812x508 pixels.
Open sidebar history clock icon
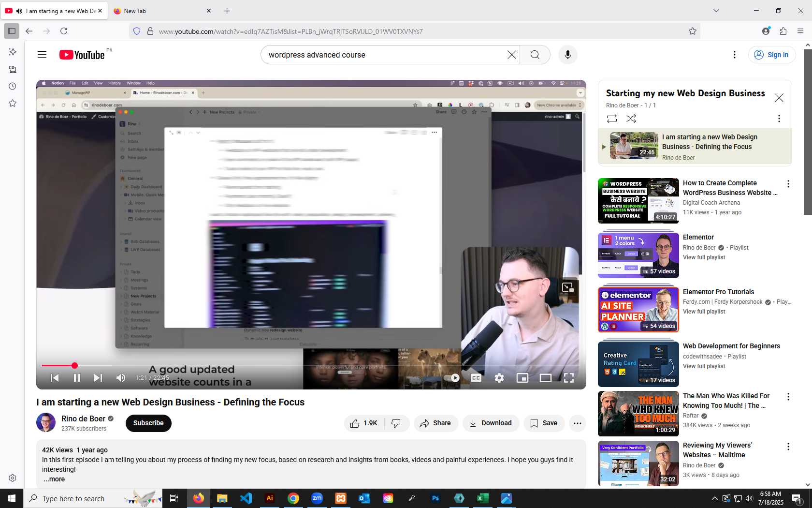tap(13, 86)
